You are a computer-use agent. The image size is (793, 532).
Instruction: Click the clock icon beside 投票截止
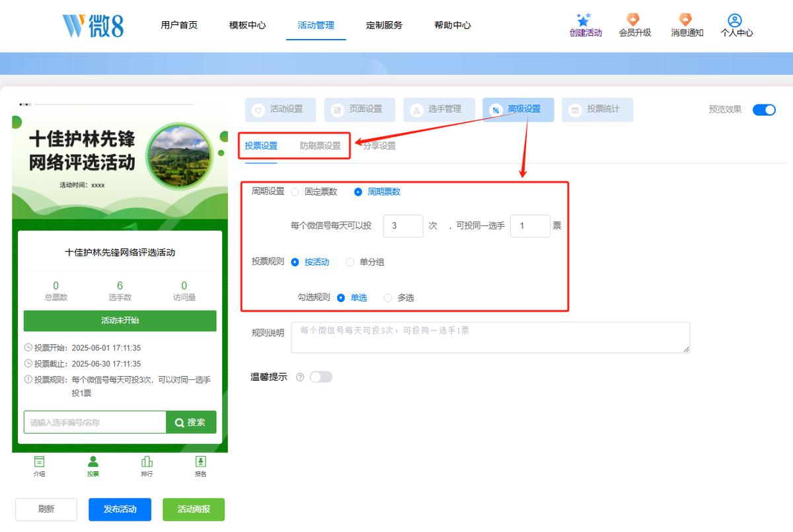28,363
